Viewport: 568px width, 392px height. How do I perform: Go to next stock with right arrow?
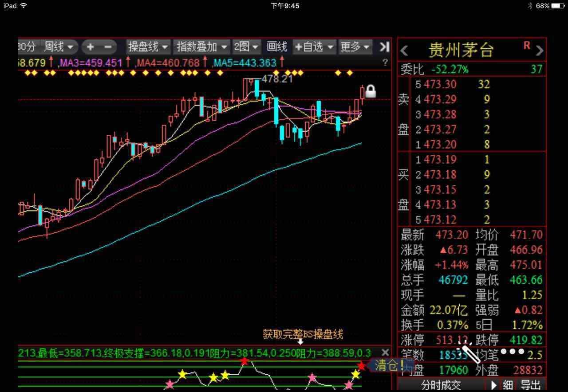[x=539, y=51]
